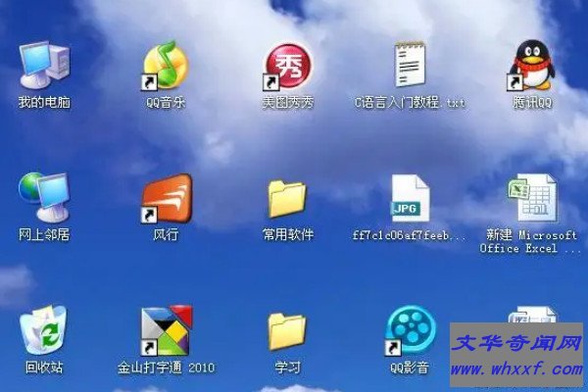Select the Excel spreadsheet file icon
The height and width of the screenshot is (392, 588).
coord(531,197)
